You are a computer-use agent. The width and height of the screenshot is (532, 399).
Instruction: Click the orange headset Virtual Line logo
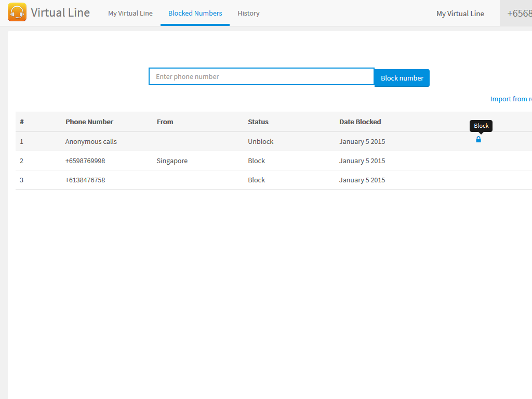coord(17,12)
